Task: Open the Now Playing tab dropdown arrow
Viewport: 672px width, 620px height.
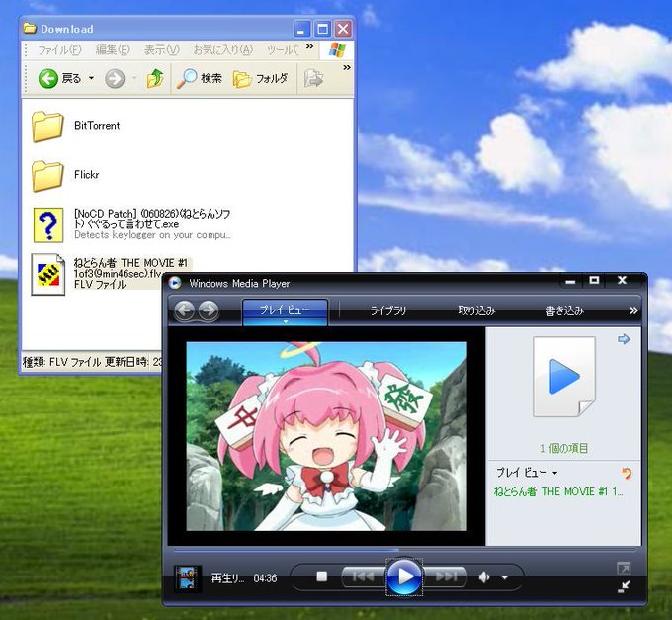Action: 286,321
